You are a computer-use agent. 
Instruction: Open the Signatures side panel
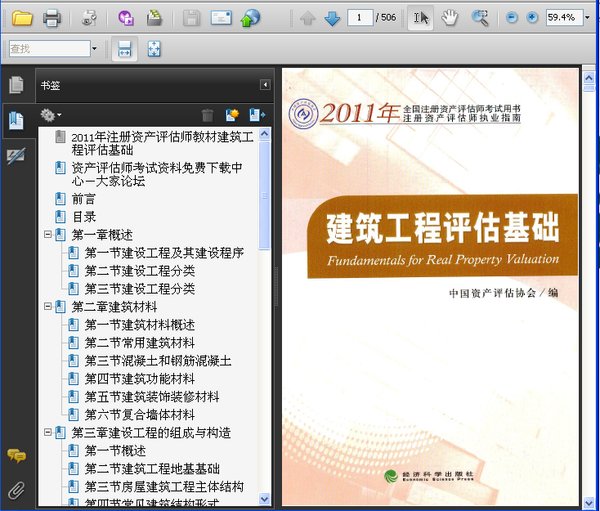point(16,156)
